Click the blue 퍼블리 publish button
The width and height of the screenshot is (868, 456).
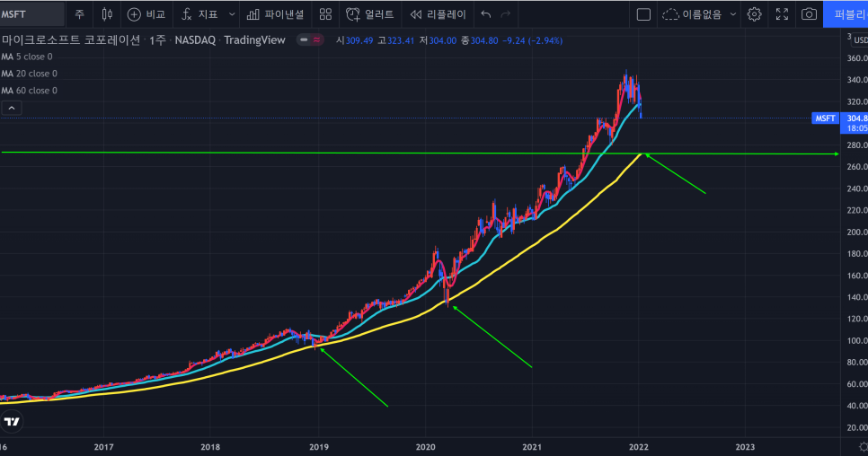tap(846, 14)
